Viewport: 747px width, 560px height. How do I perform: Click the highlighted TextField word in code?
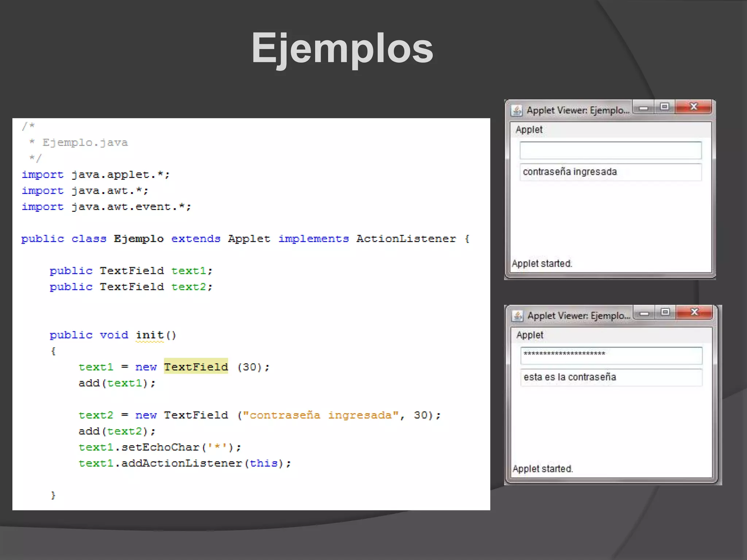coord(196,367)
